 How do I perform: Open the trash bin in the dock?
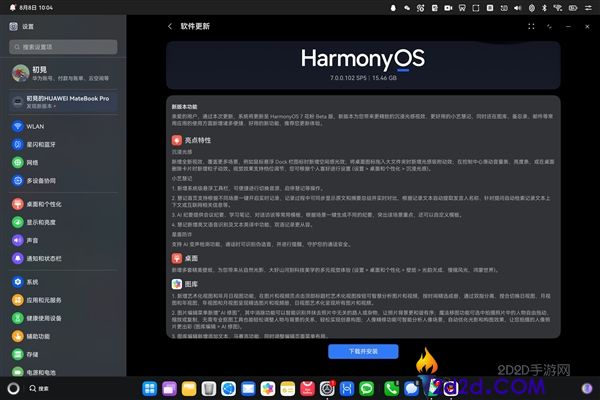tap(209, 389)
